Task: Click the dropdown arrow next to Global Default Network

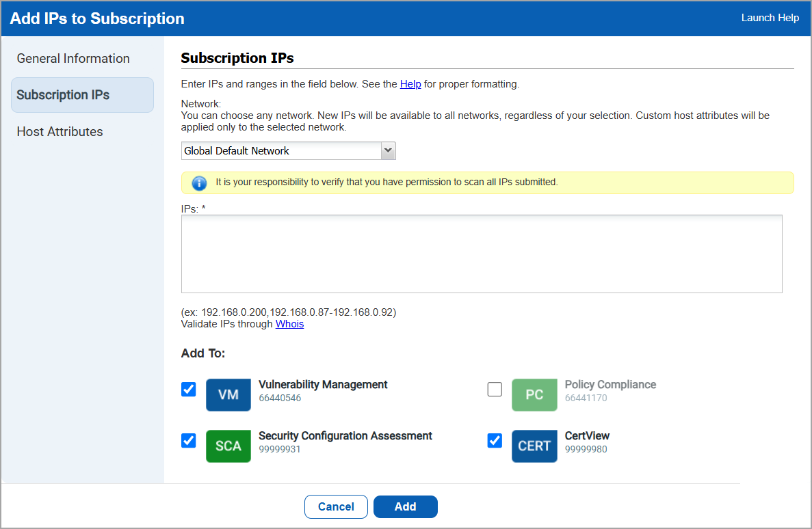Action: coord(388,150)
